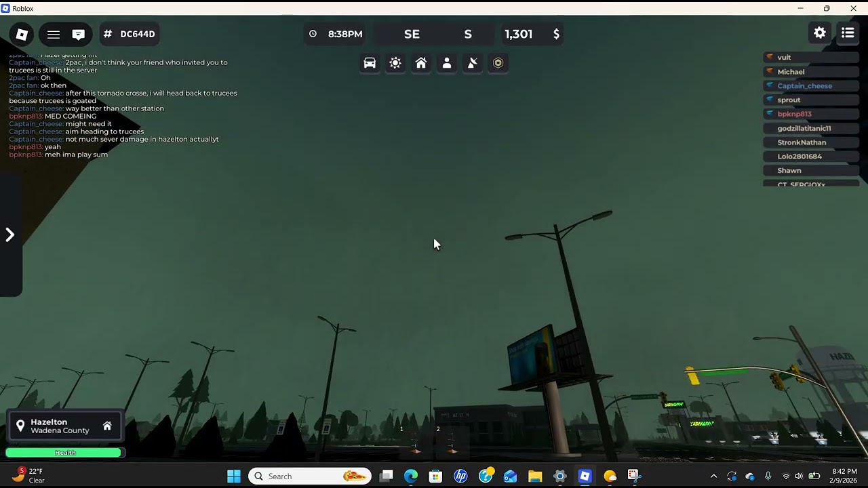Viewport: 868px width, 488px height.
Task: Click the 1,301 money balance
Action: [519, 34]
